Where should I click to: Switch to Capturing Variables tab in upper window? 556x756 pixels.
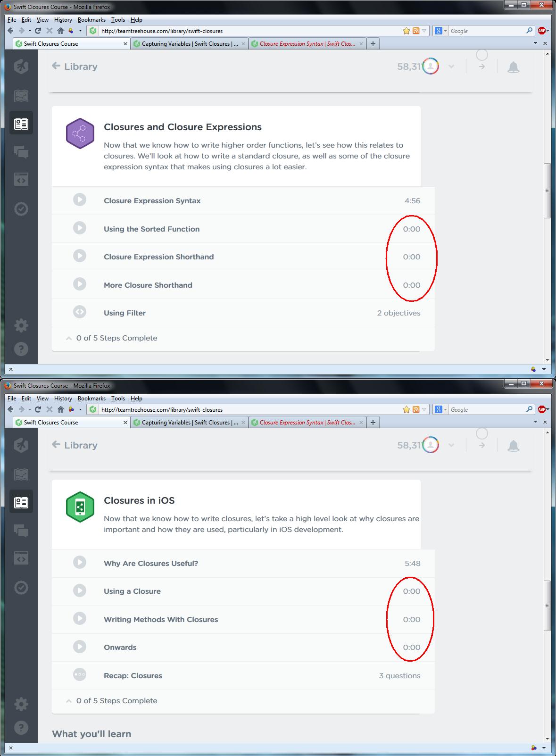click(x=189, y=44)
